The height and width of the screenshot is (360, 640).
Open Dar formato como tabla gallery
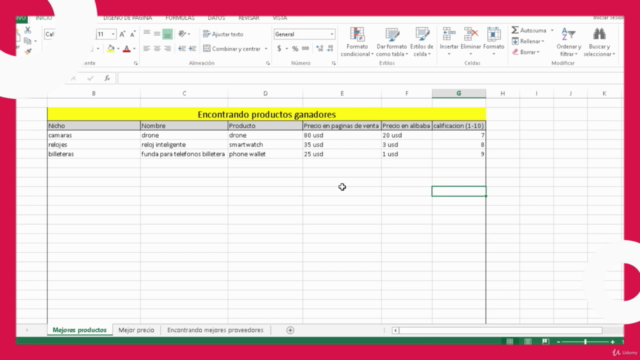(x=392, y=42)
